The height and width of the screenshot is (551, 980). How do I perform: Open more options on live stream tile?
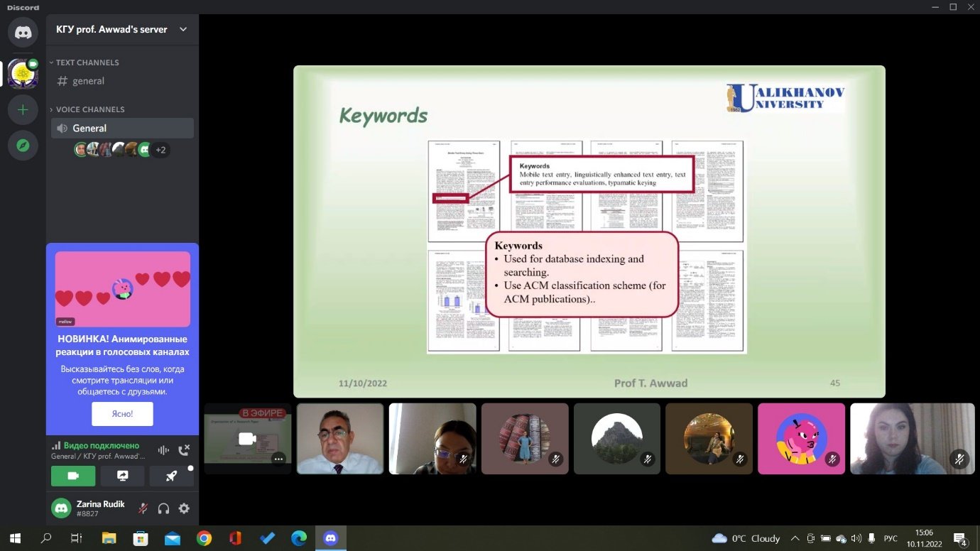coord(278,459)
